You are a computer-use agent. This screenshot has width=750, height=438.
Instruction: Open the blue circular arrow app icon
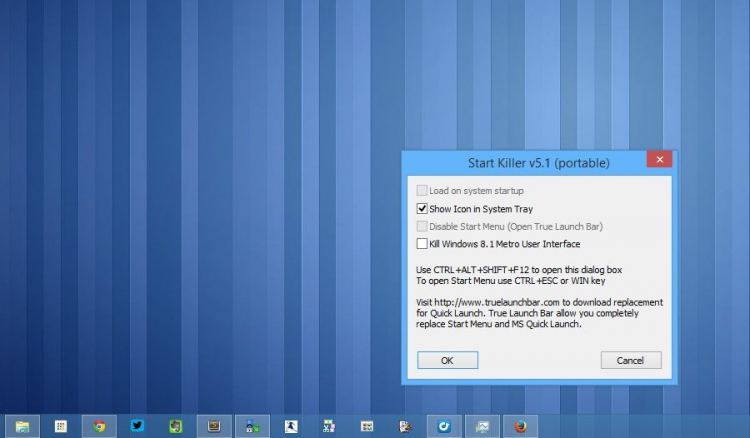pyautogui.click(x=444, y=426)
